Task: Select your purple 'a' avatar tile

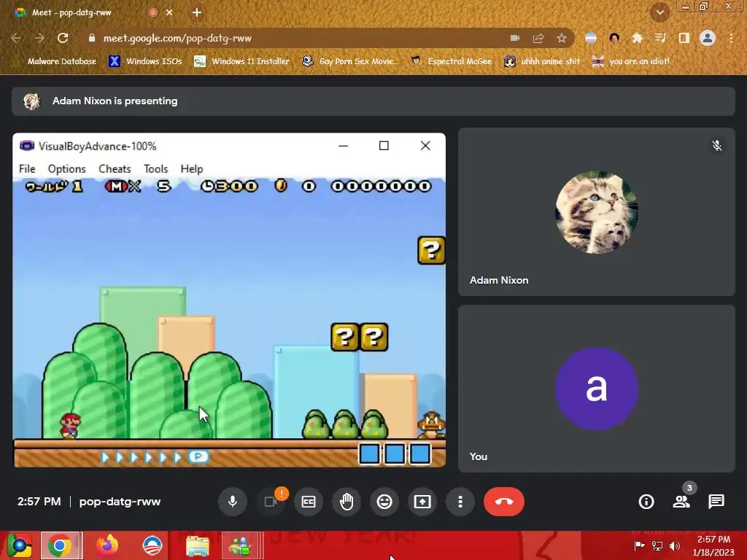Action: pos(597,389)
